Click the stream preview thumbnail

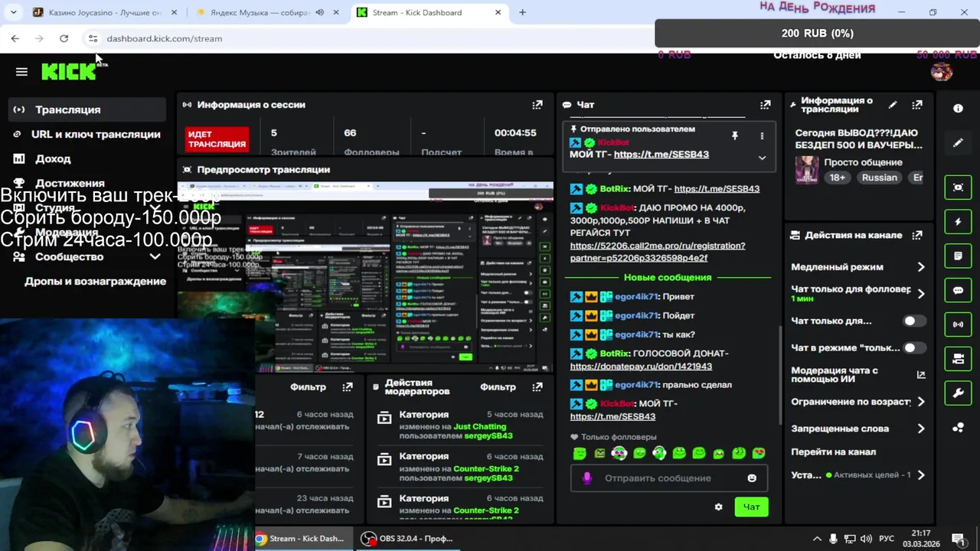365,277
